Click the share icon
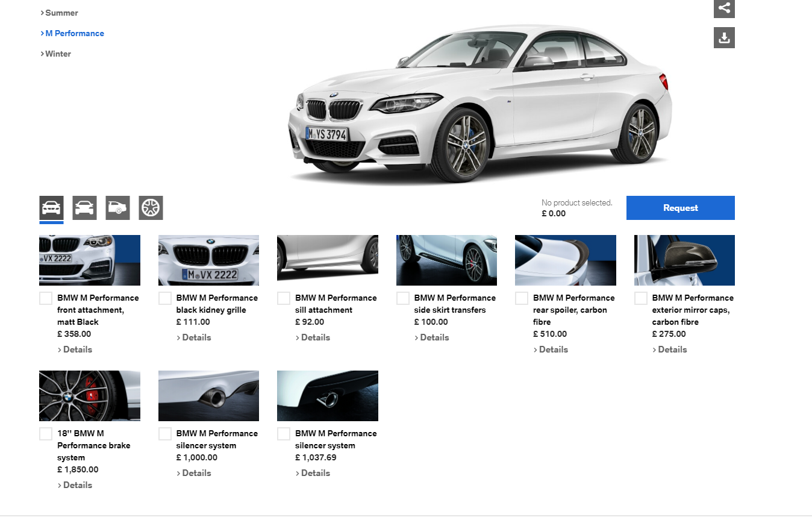 point(724,8)
